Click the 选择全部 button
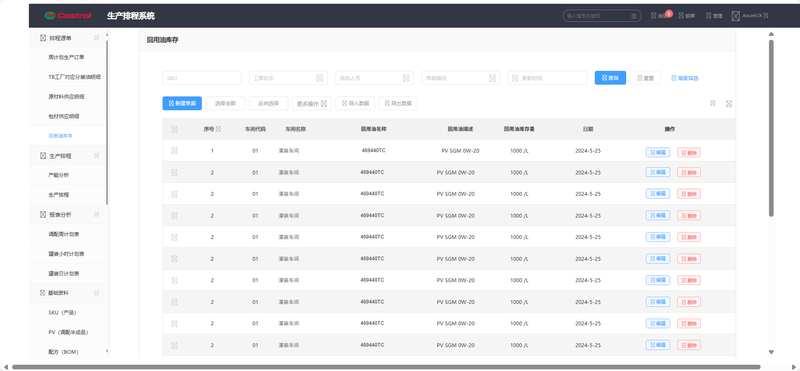The height and width of the screenshot is (371, 800). [225, 104]
